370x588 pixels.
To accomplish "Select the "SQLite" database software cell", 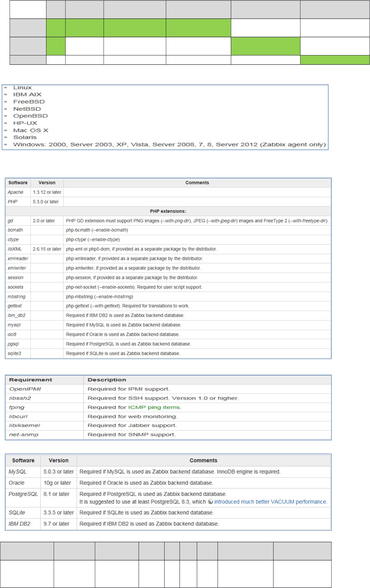I will [x=23, y=513].
